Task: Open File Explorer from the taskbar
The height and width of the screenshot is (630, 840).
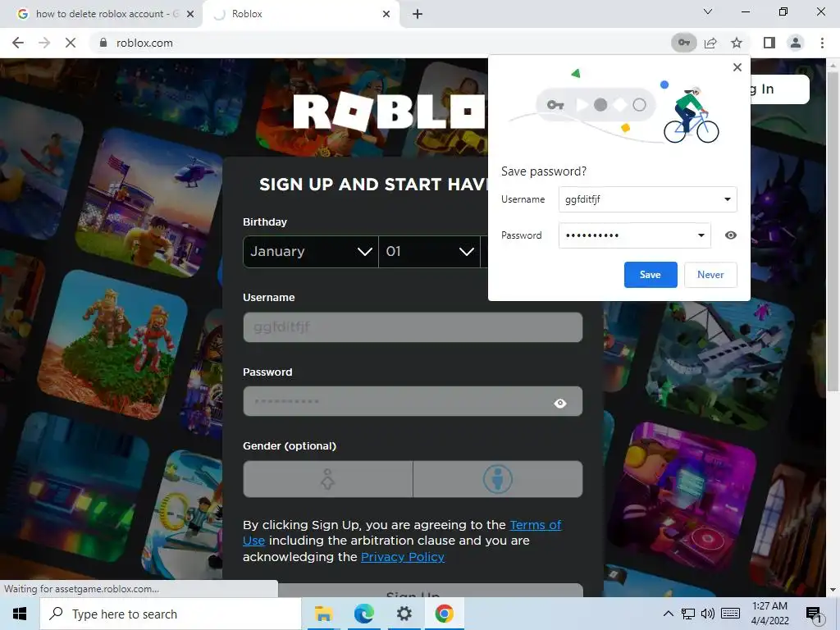Action: 323,614
